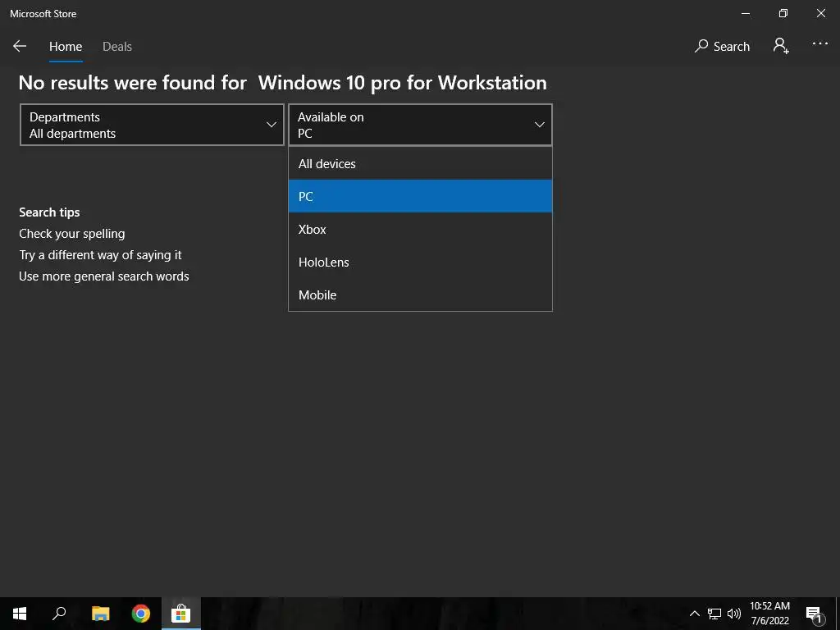Open the three-dot more menu
The image size is (840, 630).
pos(819,44)
